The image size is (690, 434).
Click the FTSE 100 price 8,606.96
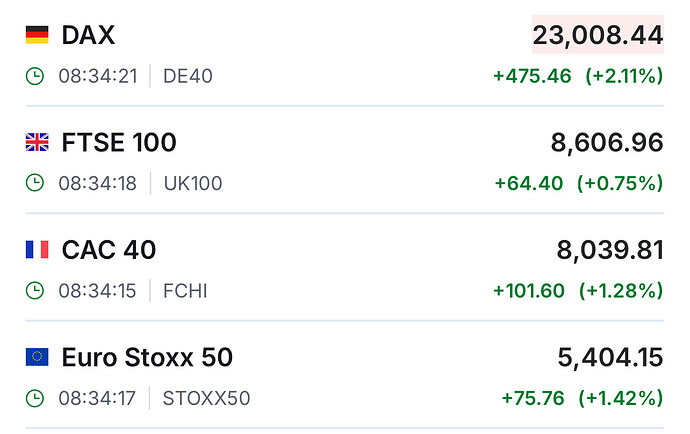click(606, 143)
